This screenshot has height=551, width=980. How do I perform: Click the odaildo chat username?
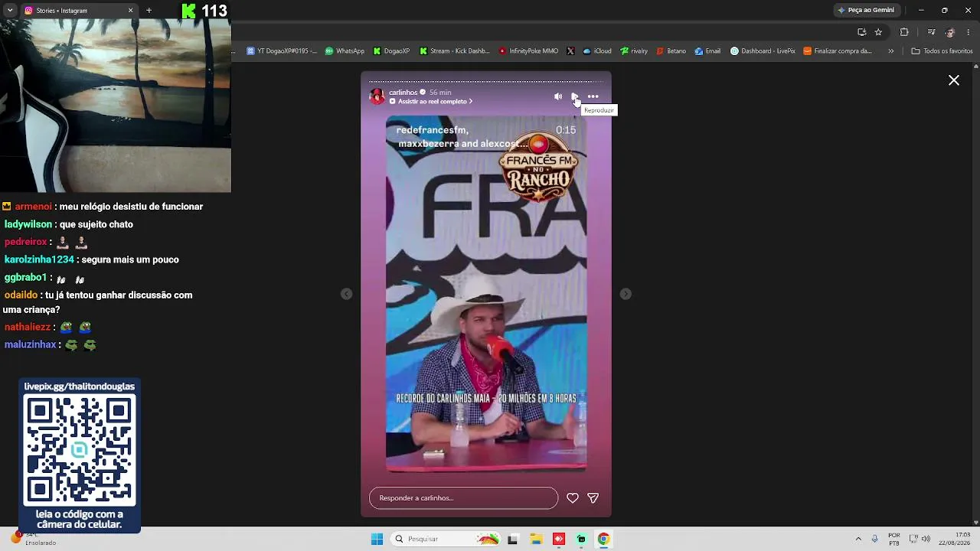(x=21, y=295)
